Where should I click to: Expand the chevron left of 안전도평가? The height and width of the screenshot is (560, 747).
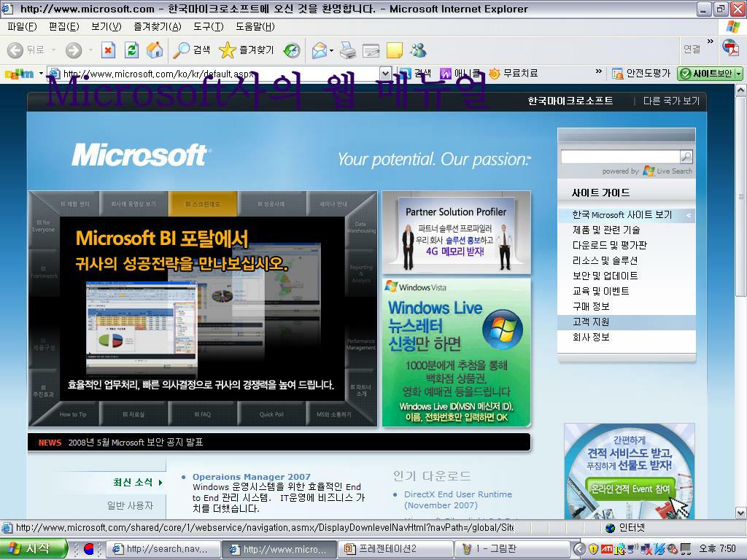pos(599,71)
